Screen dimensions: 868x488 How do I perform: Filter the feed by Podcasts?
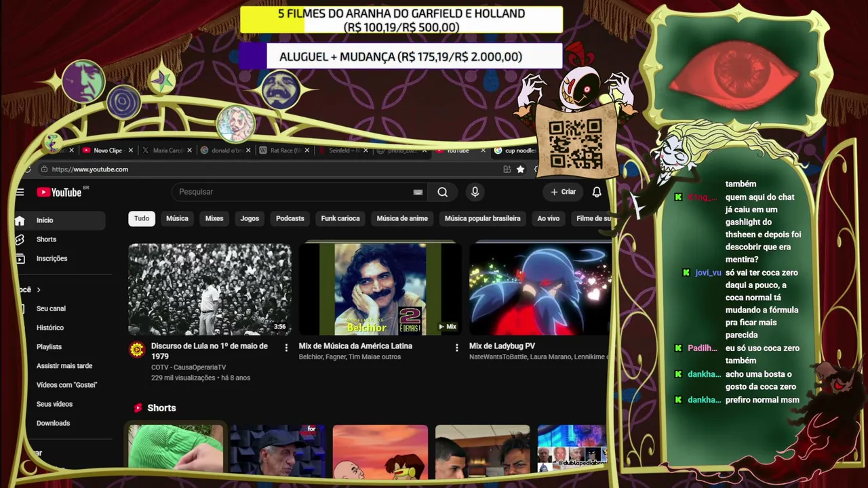point(290,218)
